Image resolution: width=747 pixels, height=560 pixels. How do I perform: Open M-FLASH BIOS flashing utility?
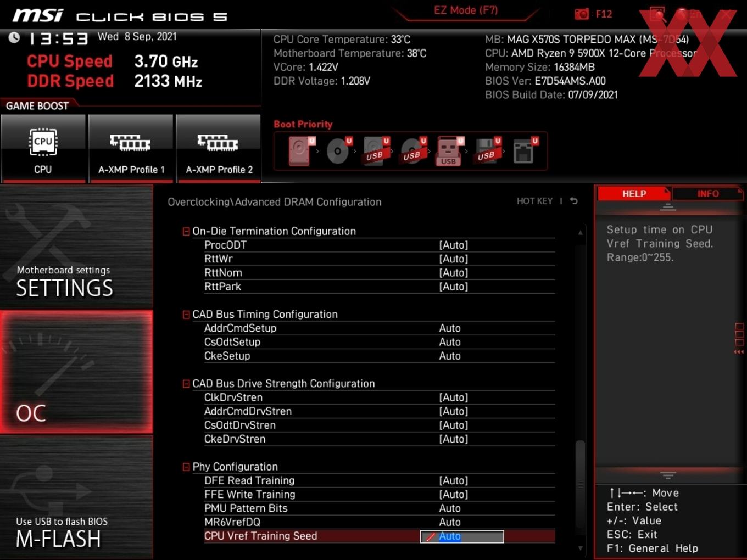tap(76, 497)
